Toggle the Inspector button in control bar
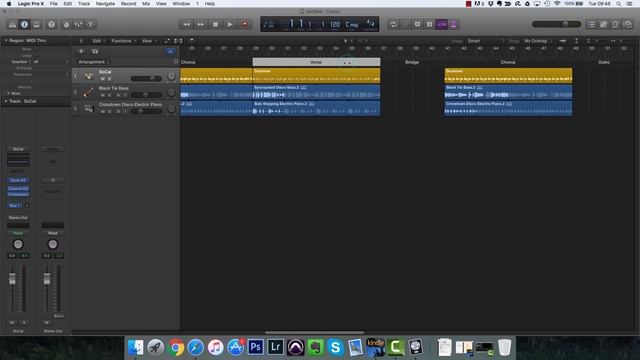 tap(24, 24)
